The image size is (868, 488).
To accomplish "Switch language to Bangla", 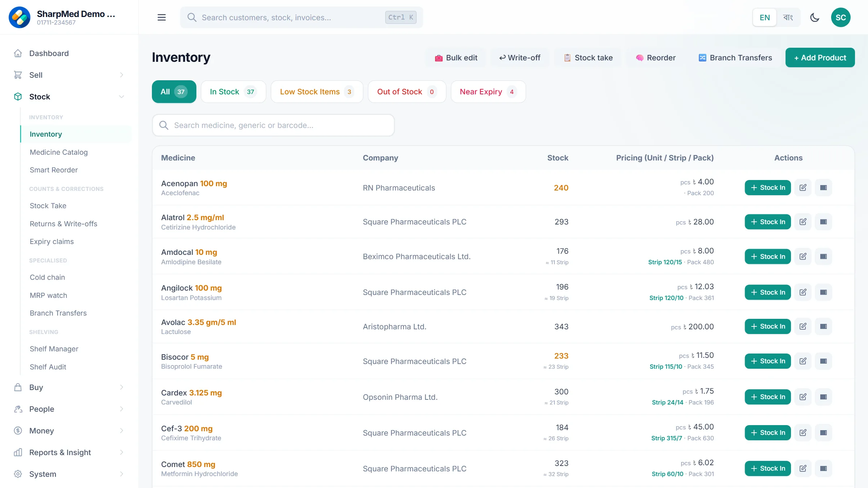I will point(788,17).
